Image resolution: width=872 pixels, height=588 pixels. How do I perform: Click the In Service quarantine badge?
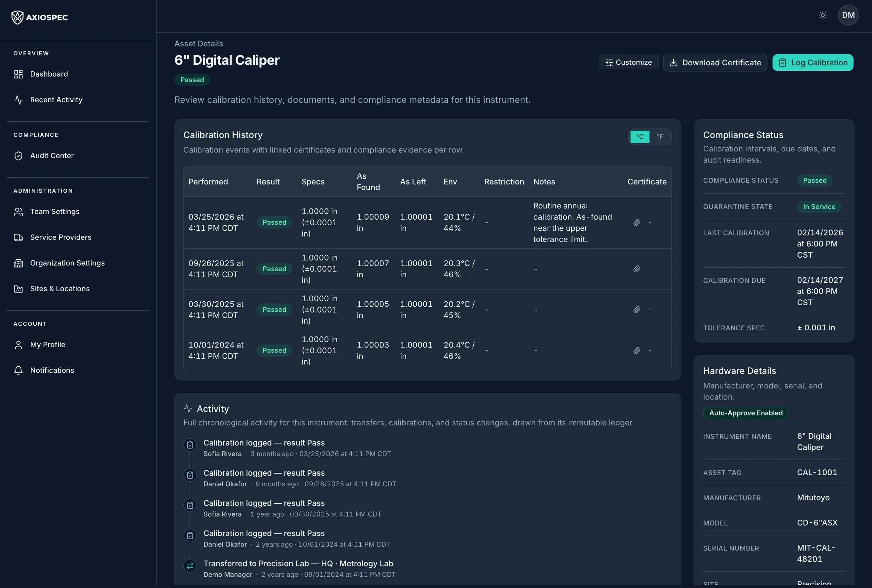[x=819, y=207]
